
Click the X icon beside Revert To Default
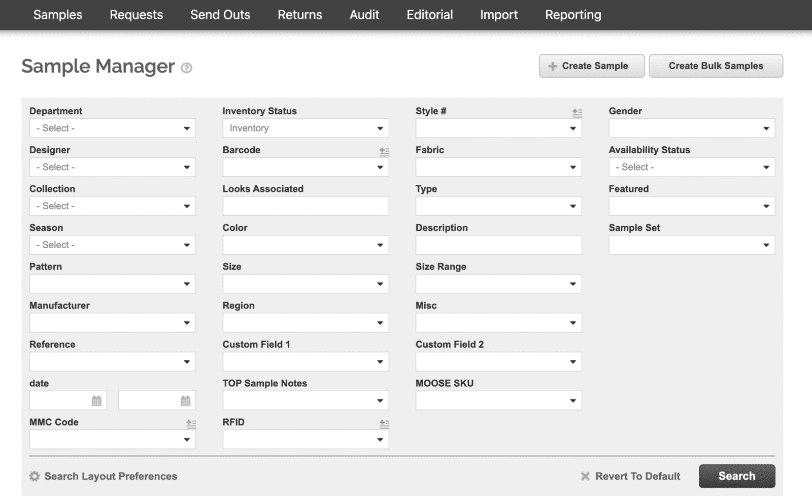tap(585, 476)
